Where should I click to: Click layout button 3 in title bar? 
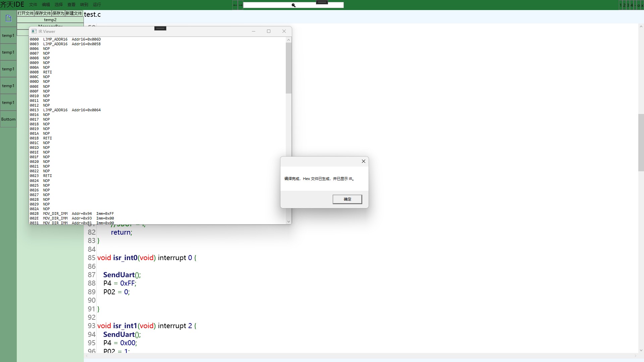[628, 5]
